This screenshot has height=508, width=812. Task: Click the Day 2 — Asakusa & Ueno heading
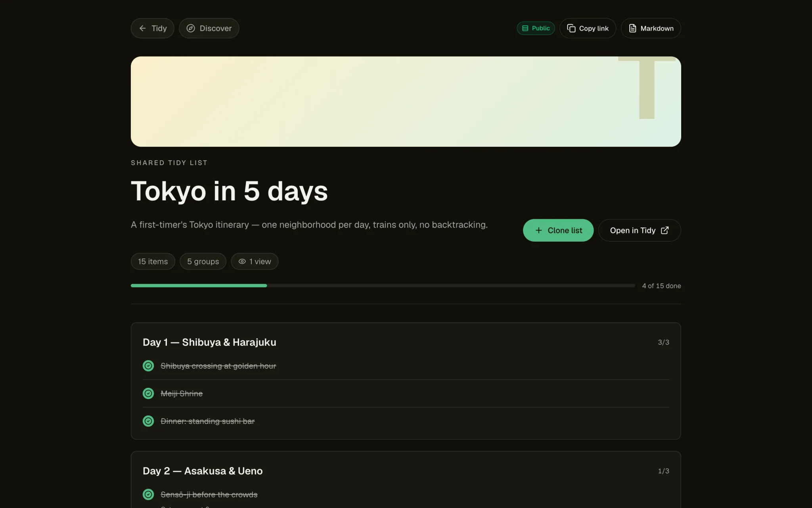(203, 471)
